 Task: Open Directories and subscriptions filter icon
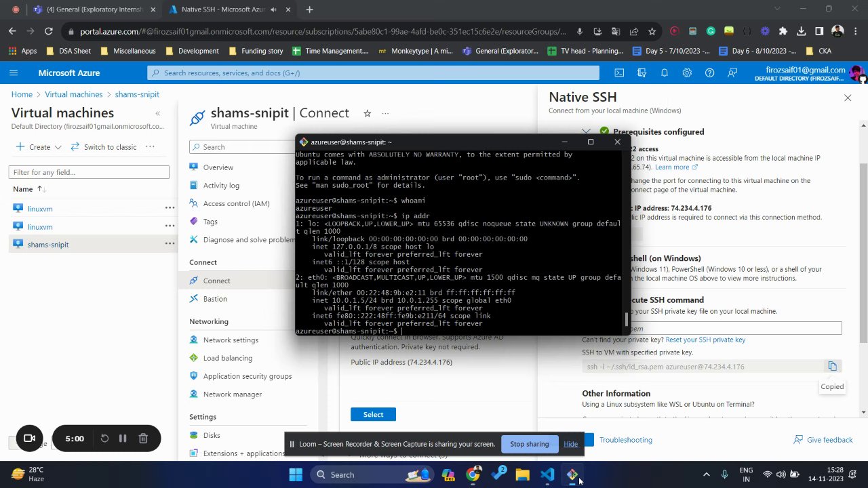pos(642,73)
